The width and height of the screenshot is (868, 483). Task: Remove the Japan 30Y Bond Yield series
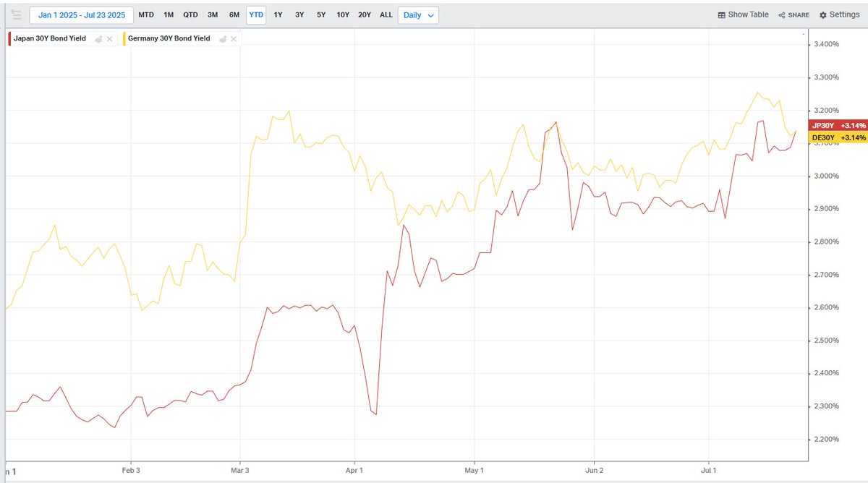click(110, 39)
